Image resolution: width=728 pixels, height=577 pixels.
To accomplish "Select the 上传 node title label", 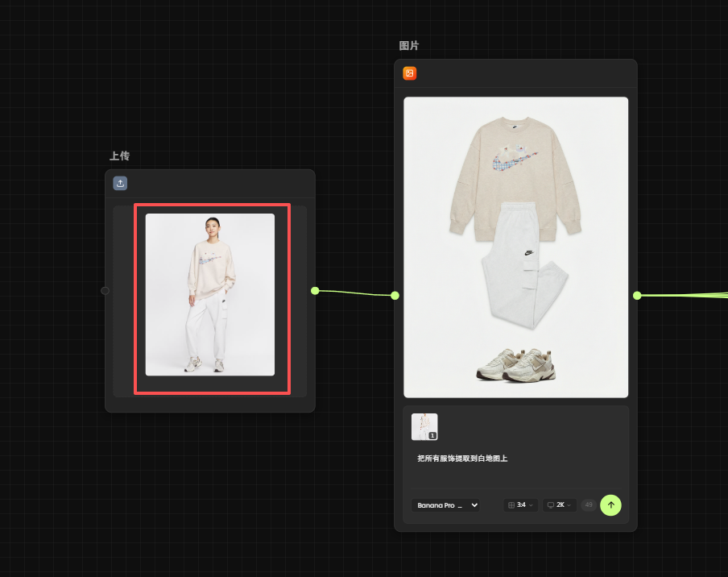I will pyautogui.click(x=119, y=156).
